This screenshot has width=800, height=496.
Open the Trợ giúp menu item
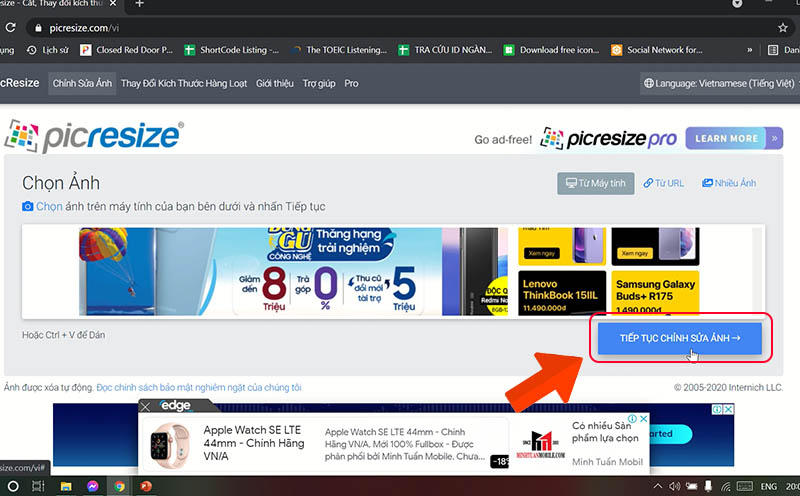pos(319,83)
